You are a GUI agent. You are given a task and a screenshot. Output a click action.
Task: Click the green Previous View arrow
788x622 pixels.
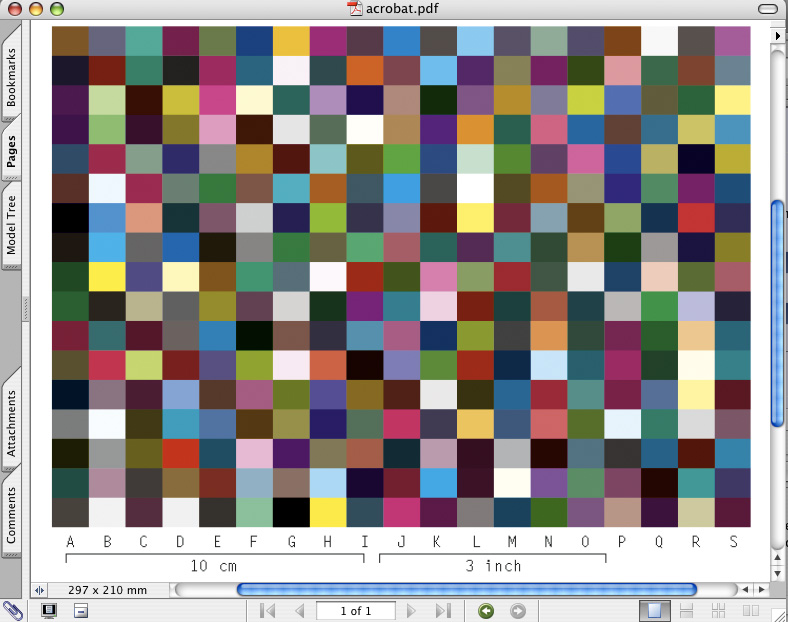[x=485, y=611]
